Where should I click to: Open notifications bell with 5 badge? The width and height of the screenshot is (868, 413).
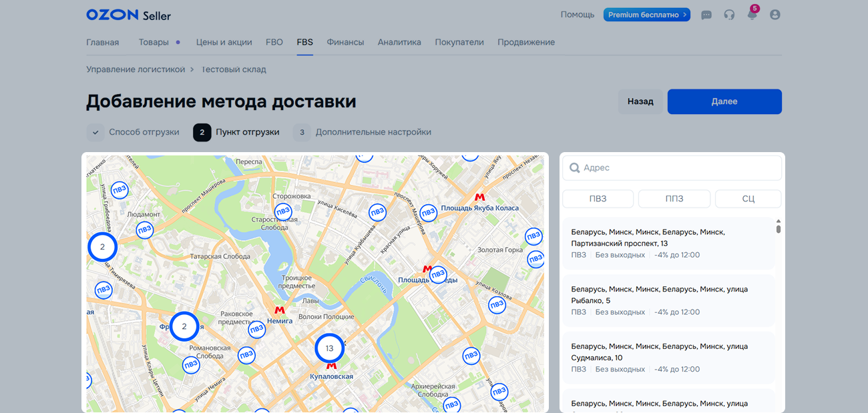click(x=752, y=15)
